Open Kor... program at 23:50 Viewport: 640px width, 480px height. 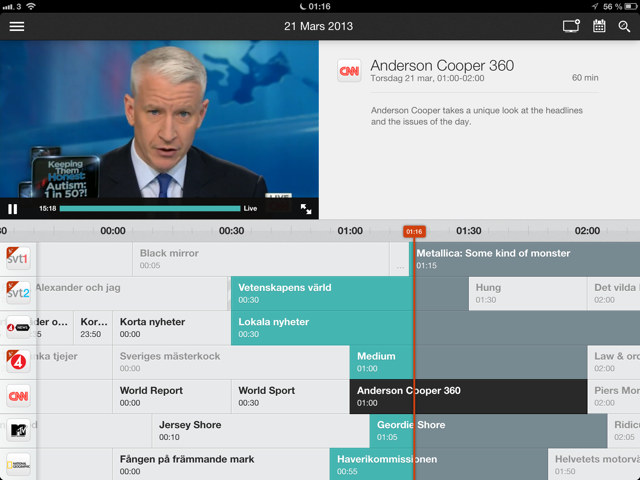(x=93, y=327)
